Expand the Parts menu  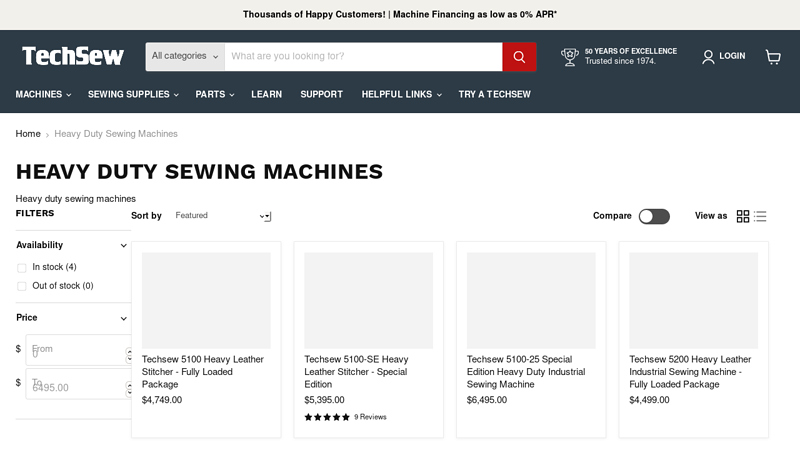pos(215,94)
